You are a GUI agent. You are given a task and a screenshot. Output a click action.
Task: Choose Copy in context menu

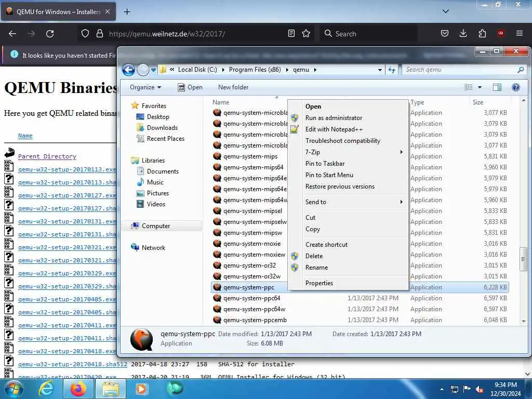click(x=348, y=229)
